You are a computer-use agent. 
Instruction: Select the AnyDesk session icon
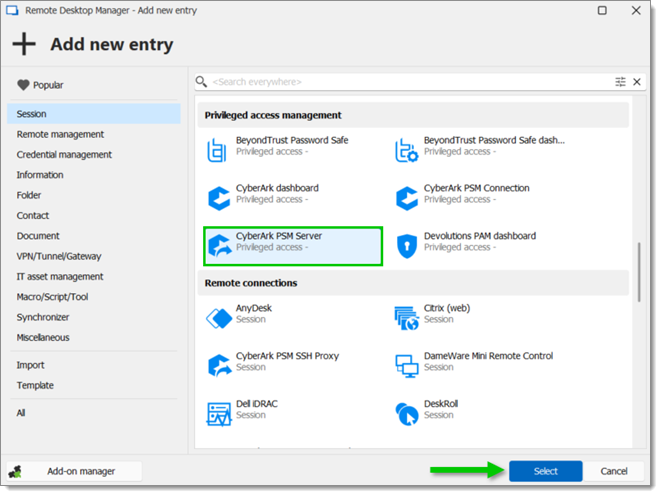[219, 318]
